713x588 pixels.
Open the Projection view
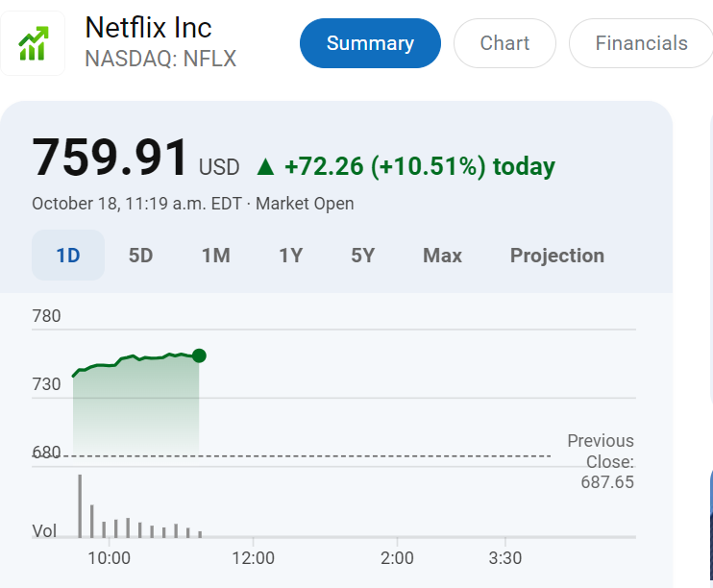click(x=556, y=256)
